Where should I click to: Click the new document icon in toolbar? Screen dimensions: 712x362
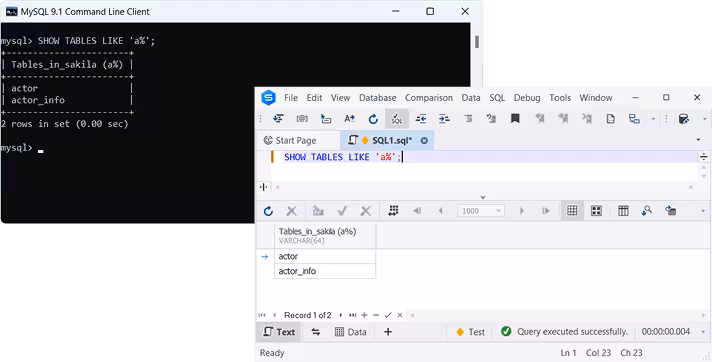(610, 119)
